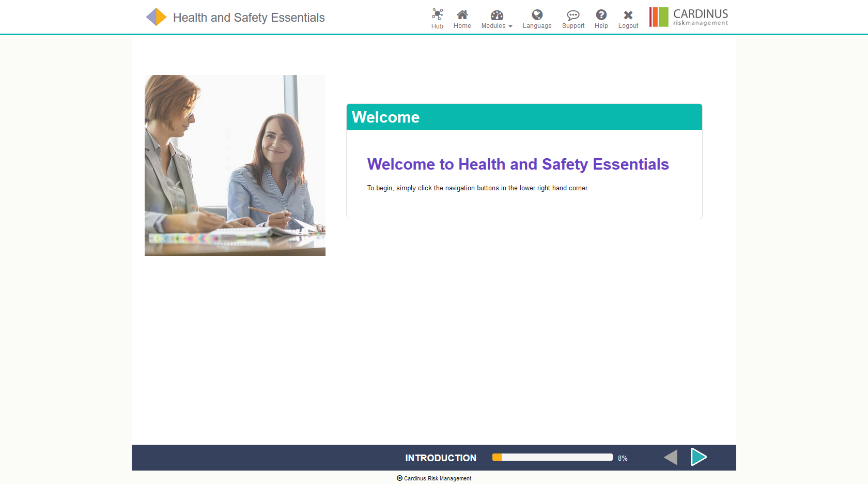Click the two women meeting photo
Screen dimensions: 868x484
coord(235,165)
